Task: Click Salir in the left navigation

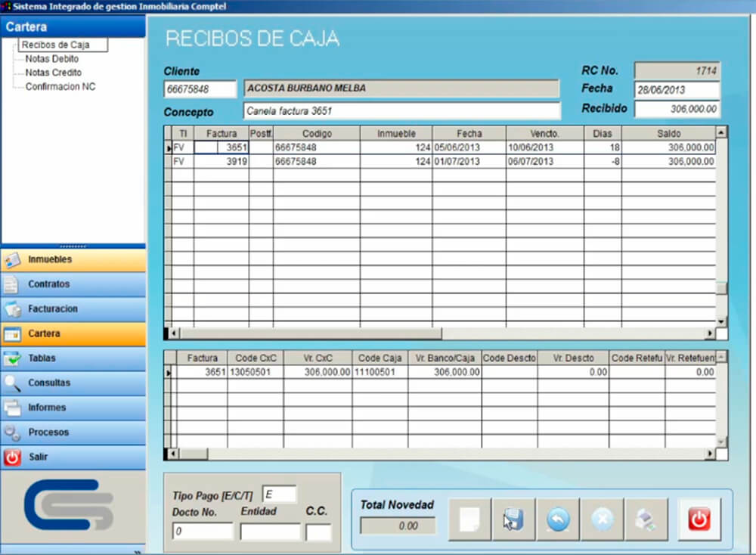Action: [x=73, y=457]
